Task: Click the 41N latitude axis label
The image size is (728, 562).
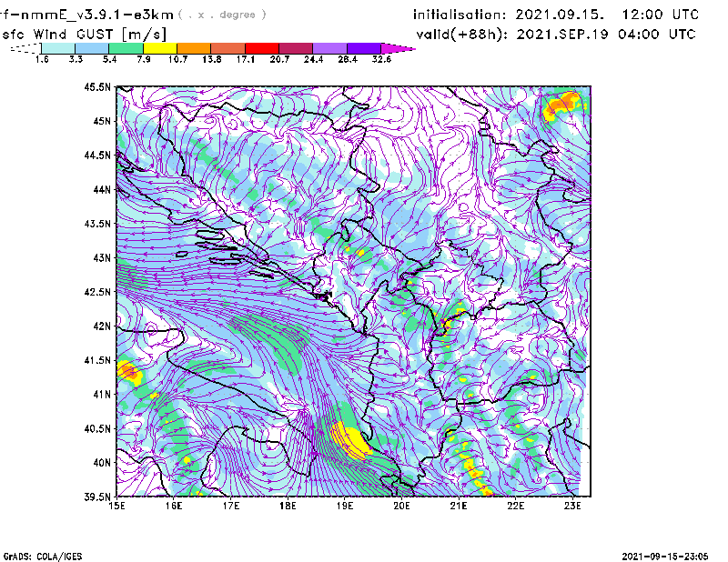Action: click(102, 395)
